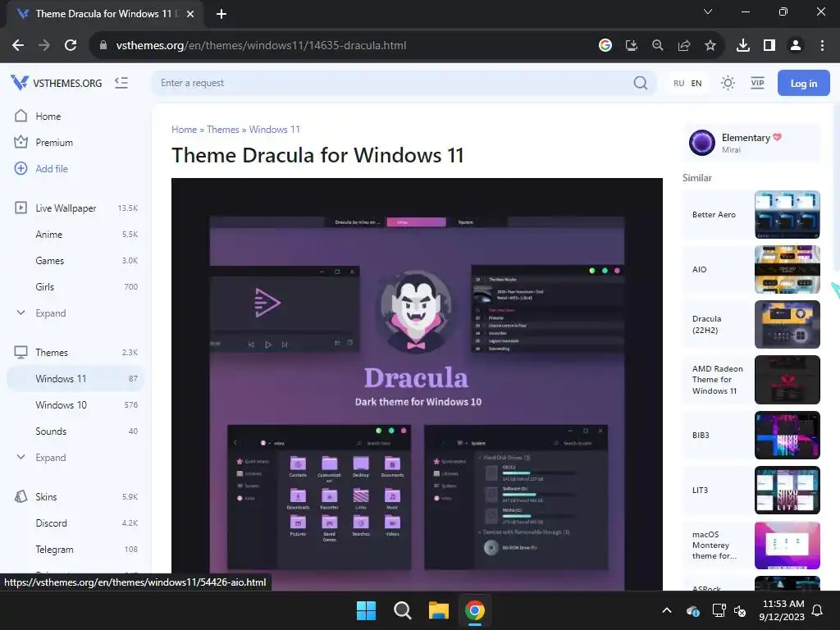Click the Google icon in address bar

coord(605,46)
